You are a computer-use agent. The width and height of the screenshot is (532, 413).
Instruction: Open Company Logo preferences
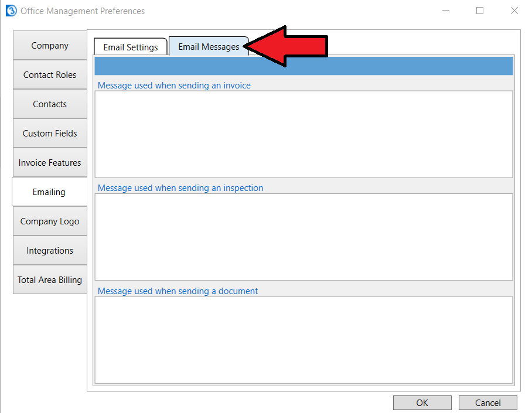point(50,221)
